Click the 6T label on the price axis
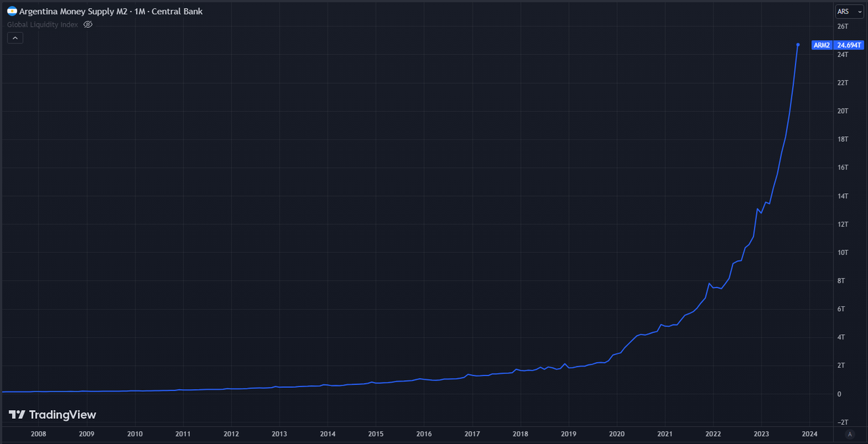This screenshot has width=868, height=444. (x=842, y=309)
